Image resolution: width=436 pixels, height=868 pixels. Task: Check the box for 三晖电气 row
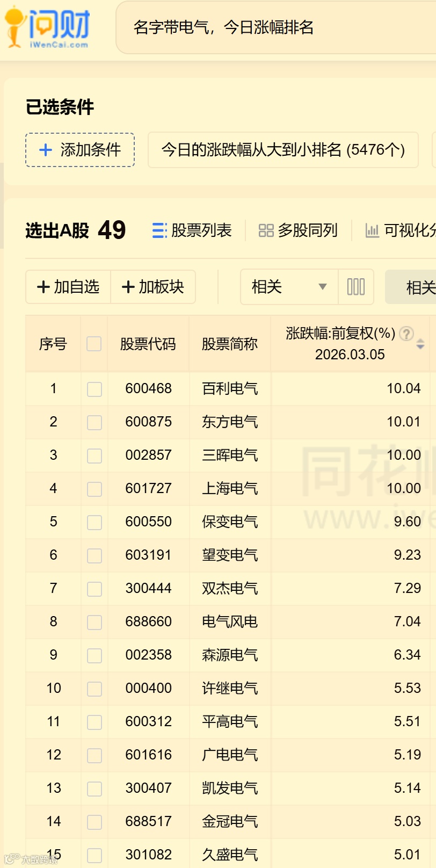(95, 455)
